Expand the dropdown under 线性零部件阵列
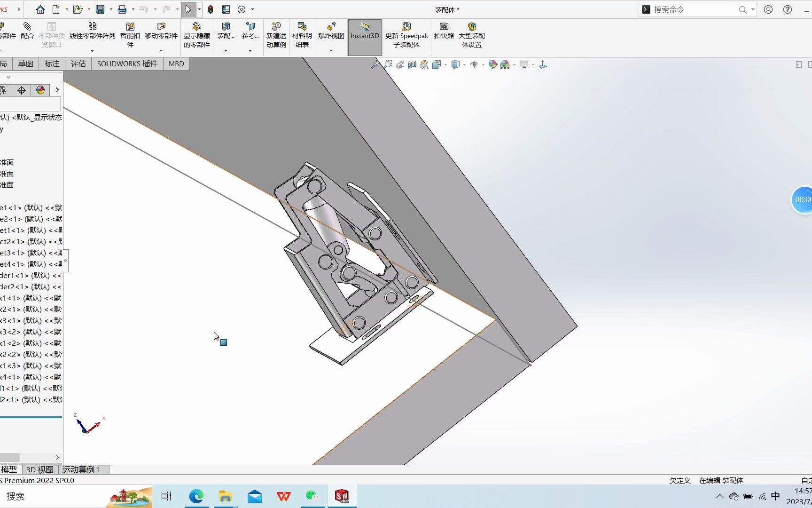The width and height of the screenshot is (812, 508). tap(92, 51)
